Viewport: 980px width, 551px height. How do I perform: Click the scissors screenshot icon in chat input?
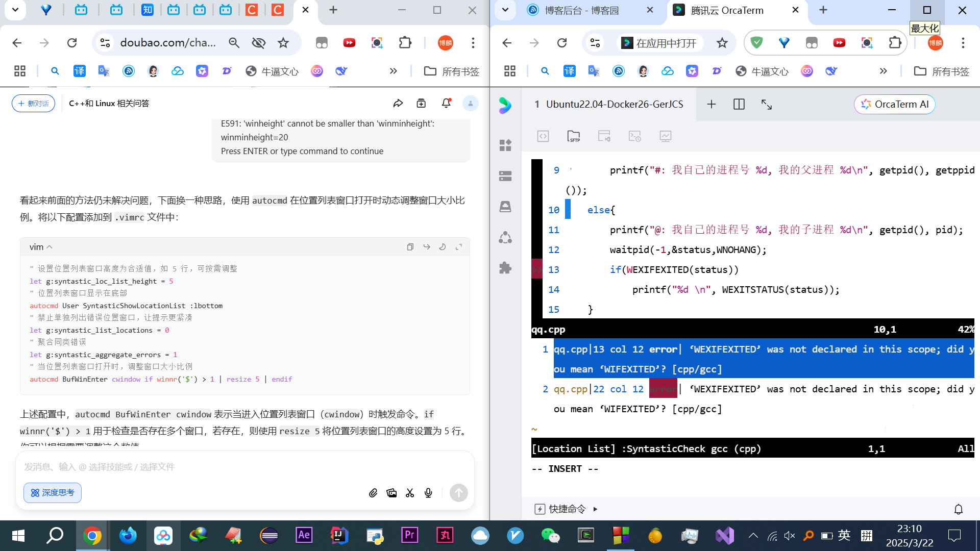[410, 493]
